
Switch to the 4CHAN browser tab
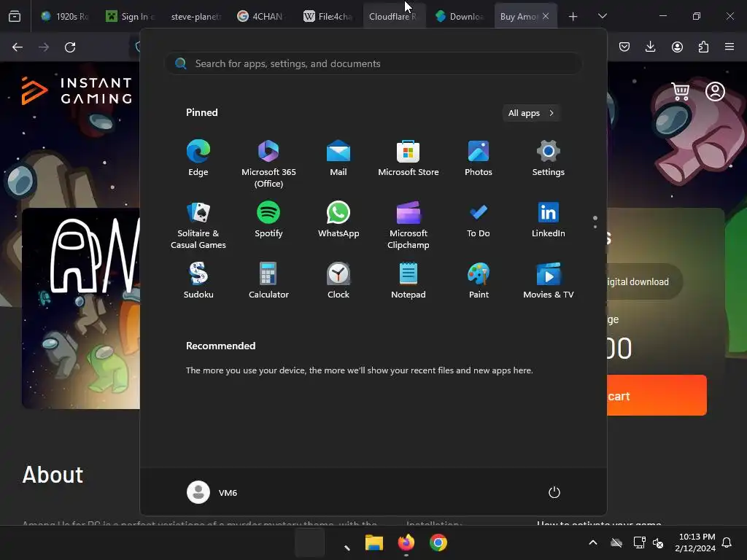tap(261, 16)
